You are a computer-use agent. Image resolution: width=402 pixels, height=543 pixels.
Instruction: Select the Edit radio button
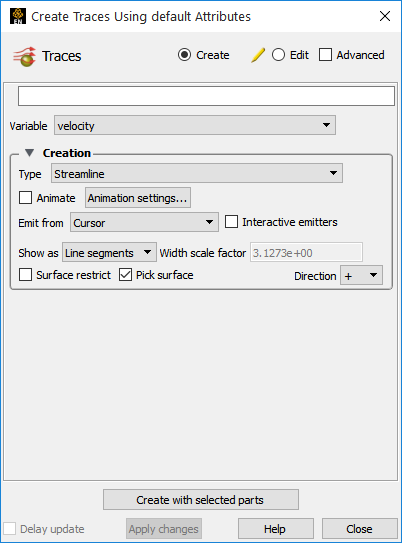[x=278, y=55]
